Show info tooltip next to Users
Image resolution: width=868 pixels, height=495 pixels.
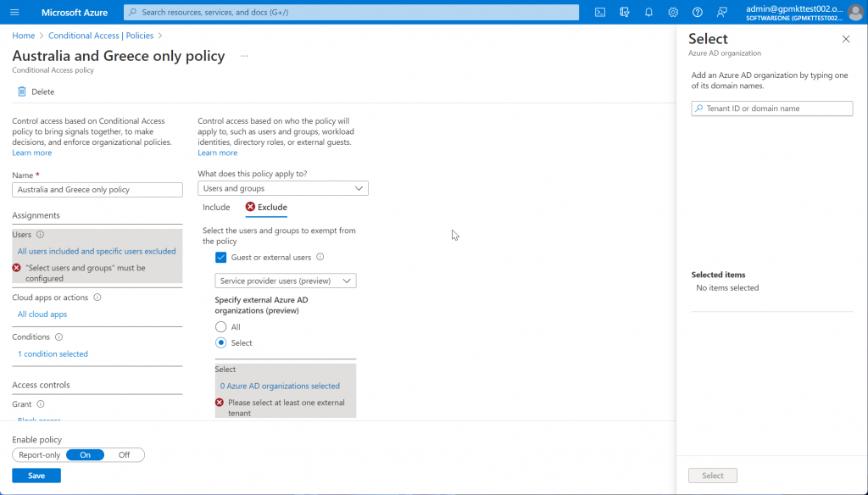point(40,234)
